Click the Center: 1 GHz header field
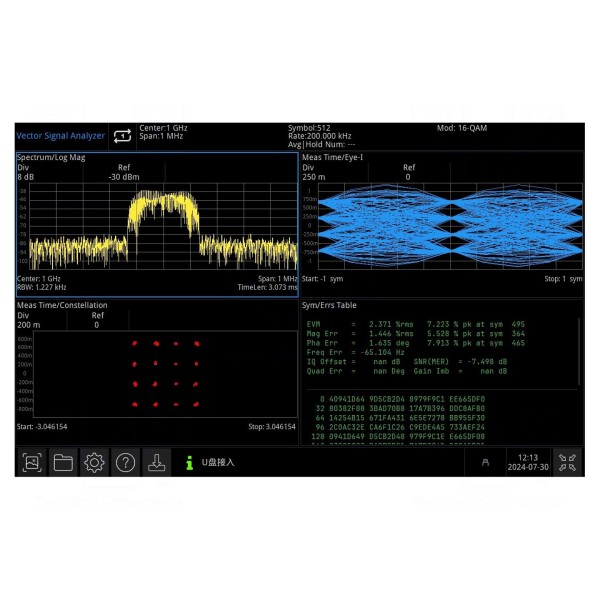600x600 pixels. tap(163, 129)
